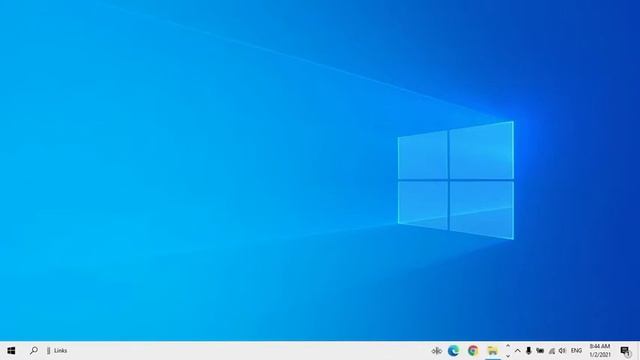
Task: Launch Microsoft Edge from the taskbar
Action: (x=453, y=351)
